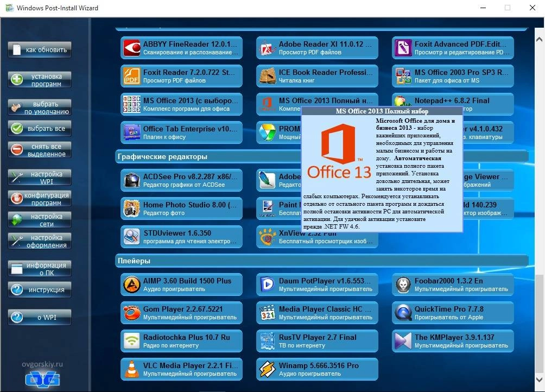545x392 pixels.
Task: Click the VLC Media Player cone icon
Action: point(131,369)
